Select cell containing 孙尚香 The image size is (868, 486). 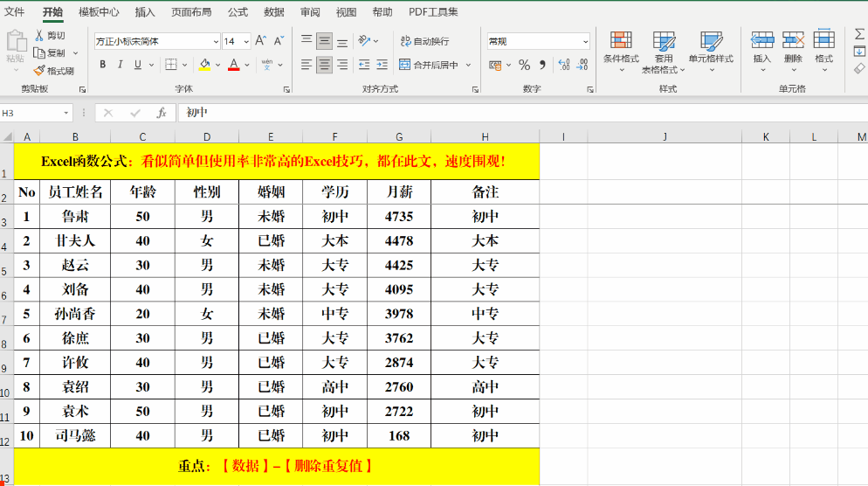(75, 314)
